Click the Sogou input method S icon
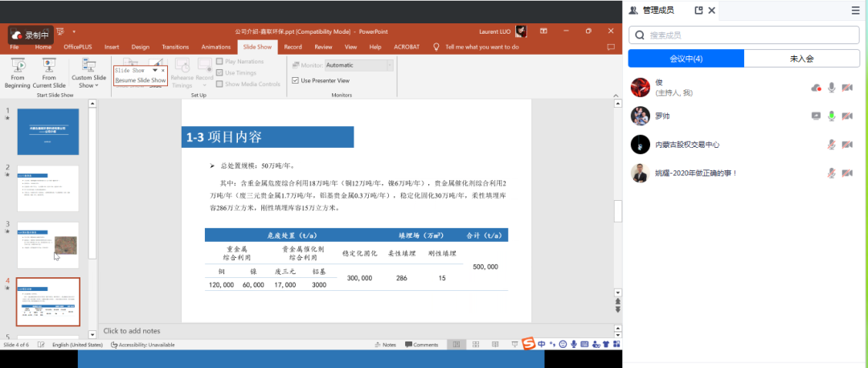Image resolution: width=868 pixels, height=368 pixels. point(528,345)
